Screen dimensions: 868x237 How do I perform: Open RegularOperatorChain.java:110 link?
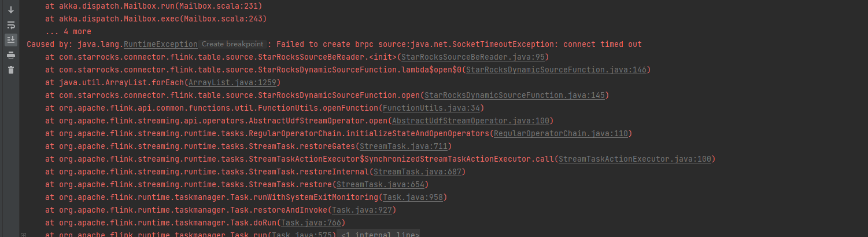coord(560,133)
